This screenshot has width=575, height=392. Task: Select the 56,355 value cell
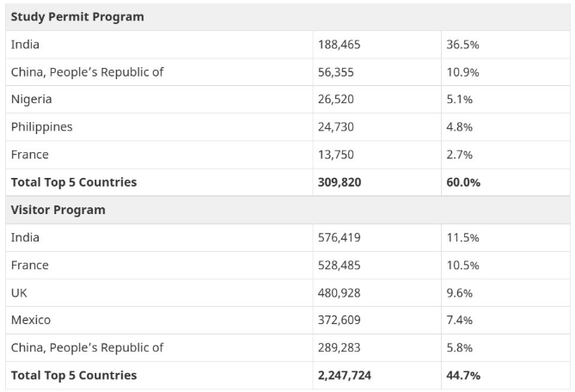pos(336,72)
